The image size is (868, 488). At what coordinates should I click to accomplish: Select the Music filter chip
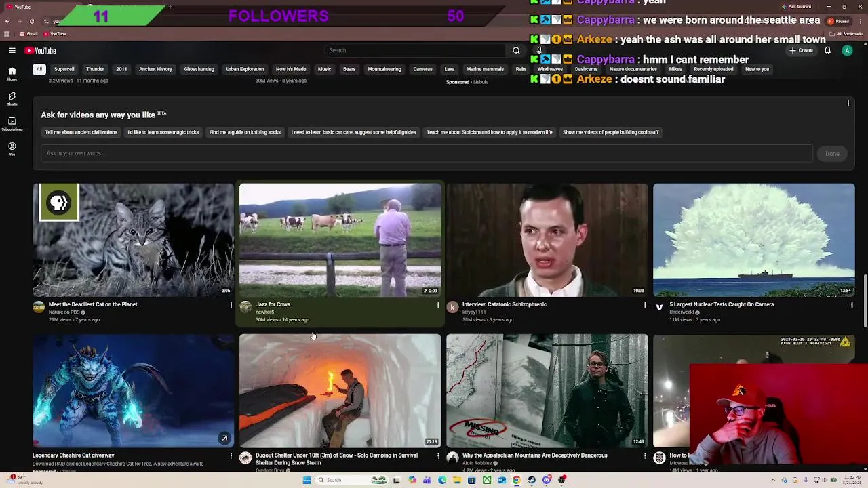(x=324, y=69)
